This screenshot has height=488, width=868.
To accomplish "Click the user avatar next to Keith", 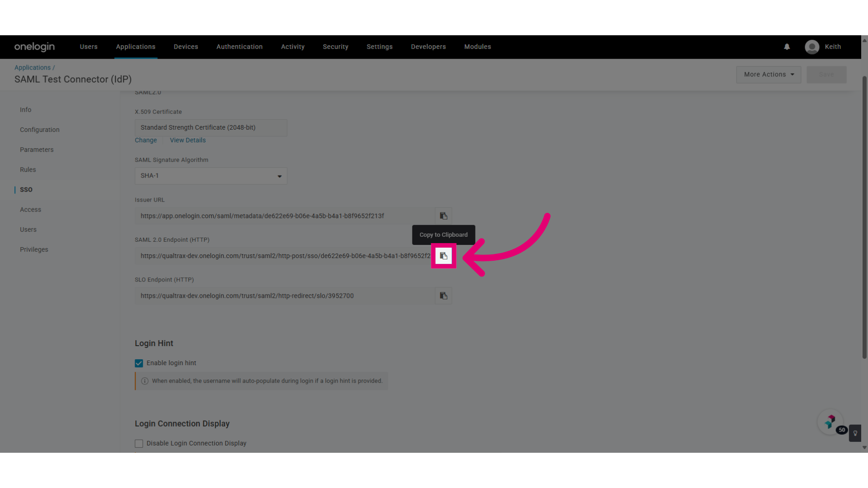I will 812,47.
